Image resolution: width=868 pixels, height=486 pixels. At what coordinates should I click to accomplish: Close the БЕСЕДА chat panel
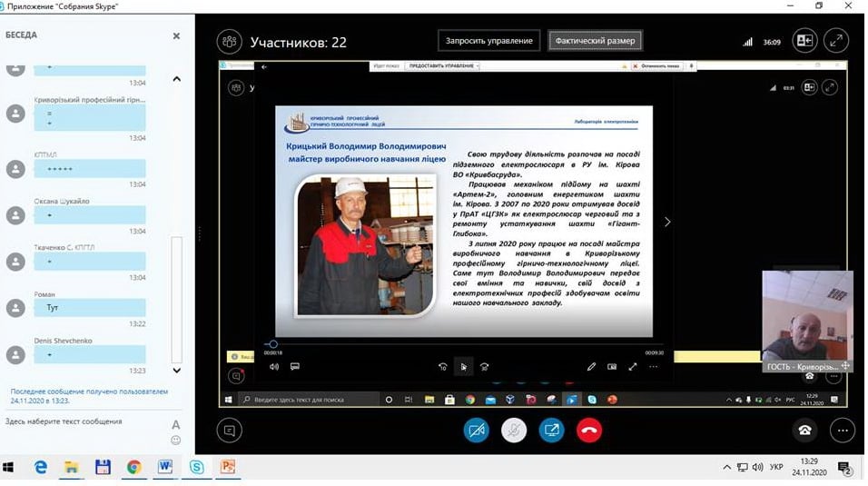tap(176, 35)
